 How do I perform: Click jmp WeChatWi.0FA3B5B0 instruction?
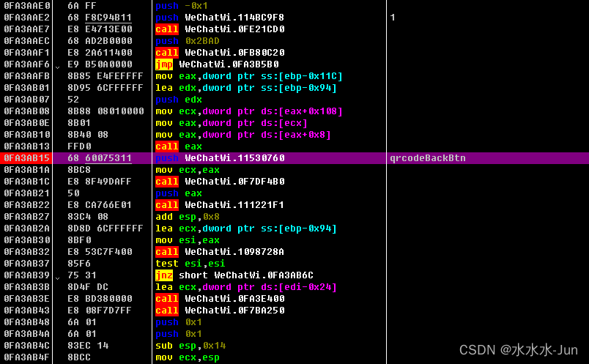[x=217, y=64]
